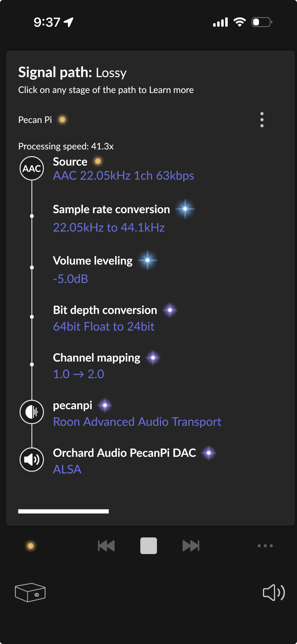Expand the horizontal three-dot more menu

(x=265, y=546)
